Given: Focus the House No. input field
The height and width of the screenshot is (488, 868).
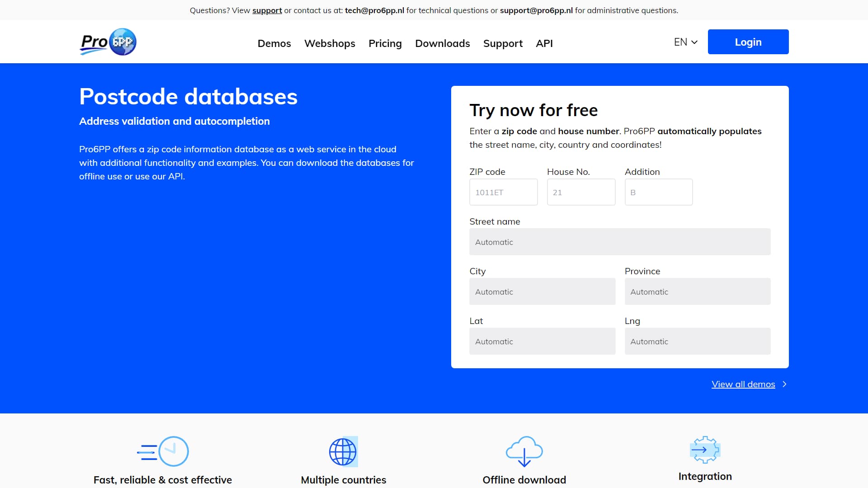Looking at the screenshot, I should point(581,192).
